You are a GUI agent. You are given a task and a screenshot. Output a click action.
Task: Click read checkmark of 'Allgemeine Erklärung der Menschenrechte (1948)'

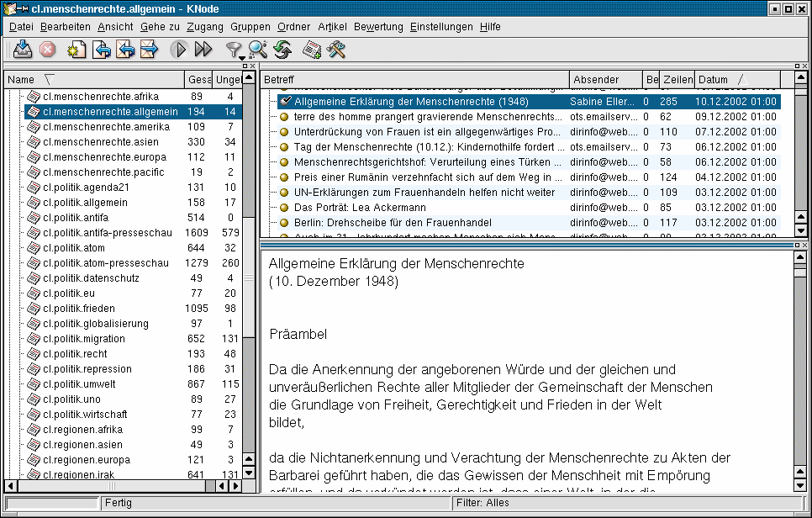point(285,101)
